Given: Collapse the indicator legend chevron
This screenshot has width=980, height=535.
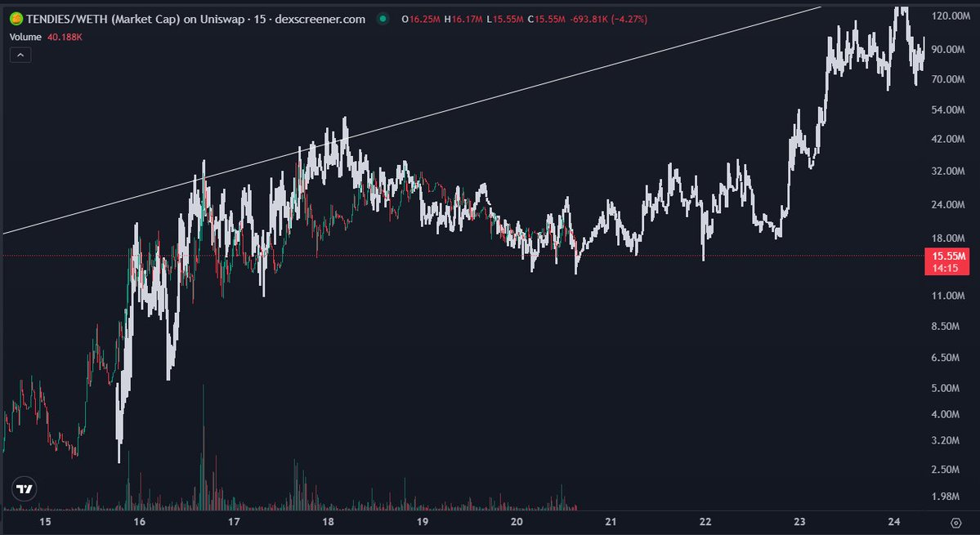Looking at the screenshot, I should 20,55.
